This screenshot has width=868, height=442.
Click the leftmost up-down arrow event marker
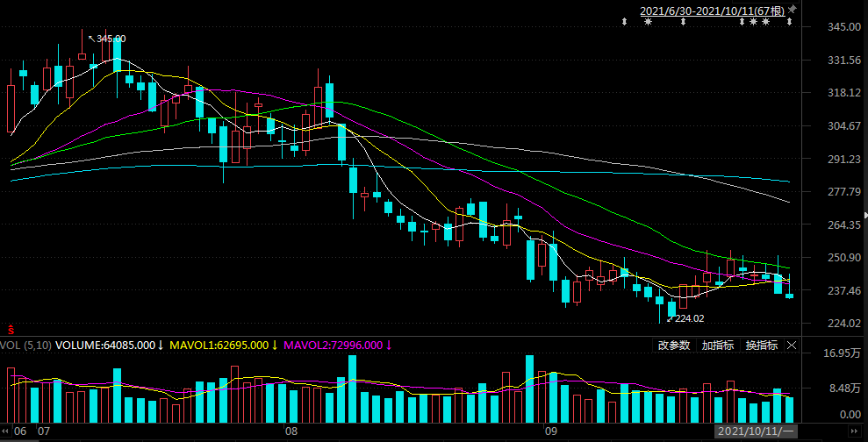tap(624, 21)
